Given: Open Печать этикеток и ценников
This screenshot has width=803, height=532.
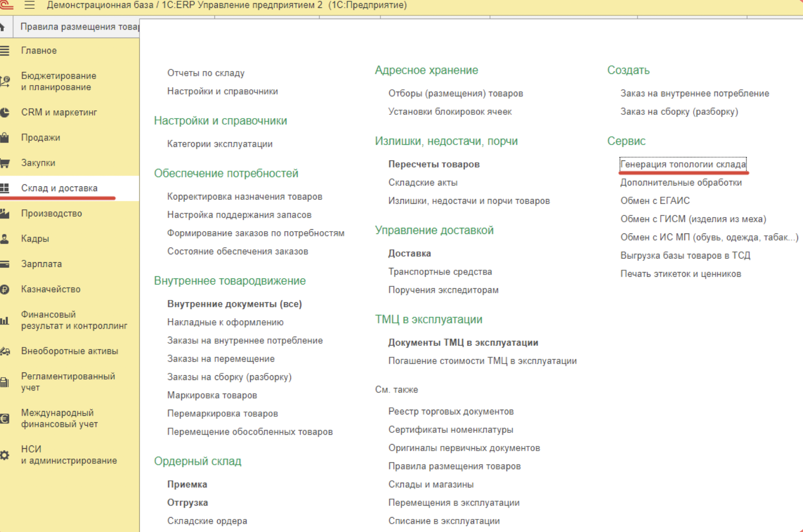Looking at the screenshot, I should coord(680,274).
